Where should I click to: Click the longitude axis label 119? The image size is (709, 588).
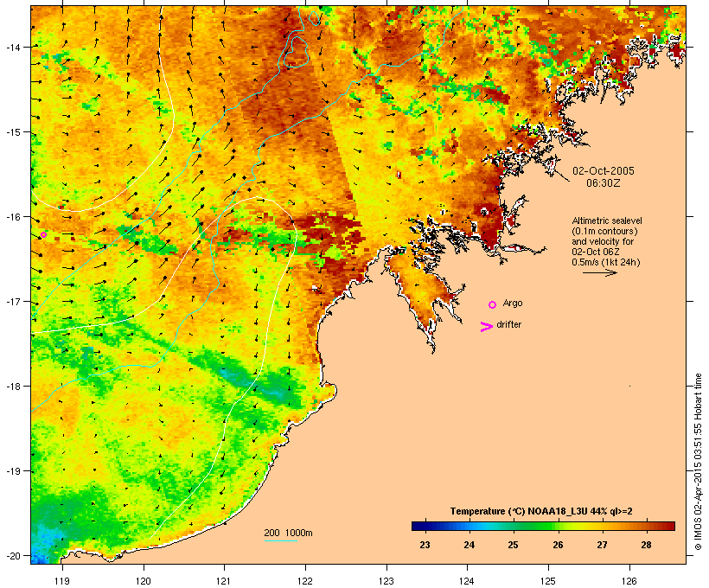[x=62, y=581]
